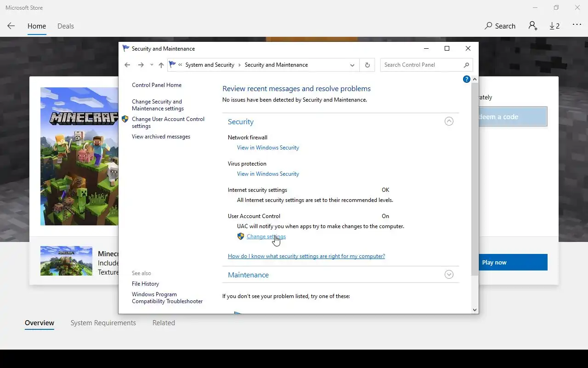588x368 pixels.
Task: Click View archived messages
Action: pos(161,137)
